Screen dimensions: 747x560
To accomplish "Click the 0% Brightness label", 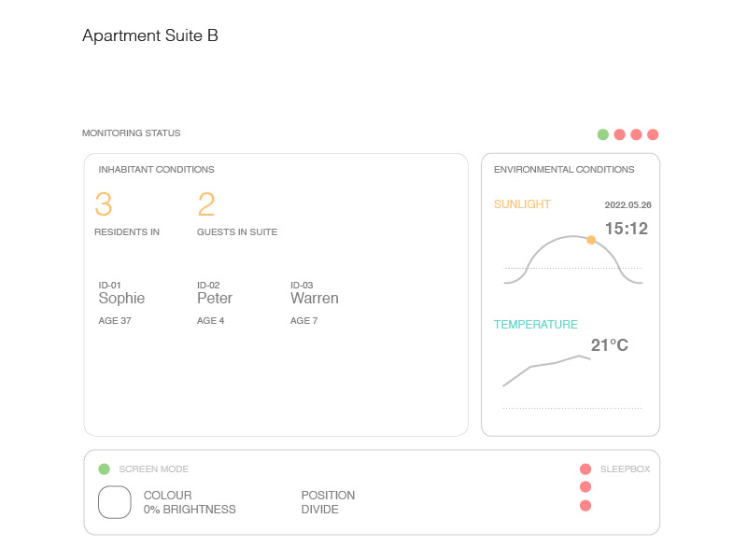I will click(190, 510).
